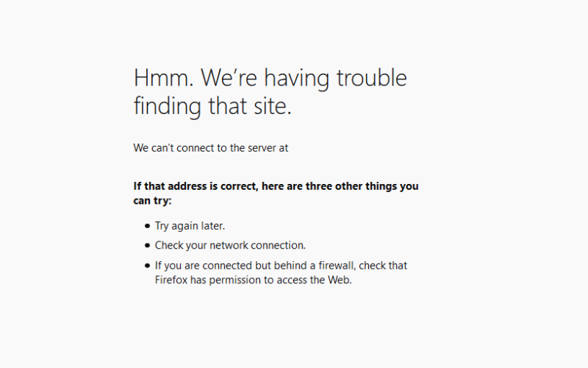
Task: Click the "If you are connected but behind" line
Action: coord(281,266)
